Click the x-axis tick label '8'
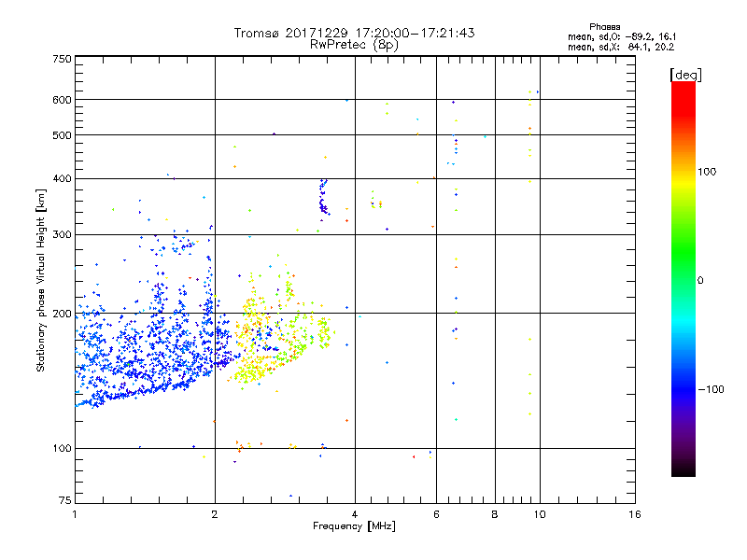 point(495,514)
